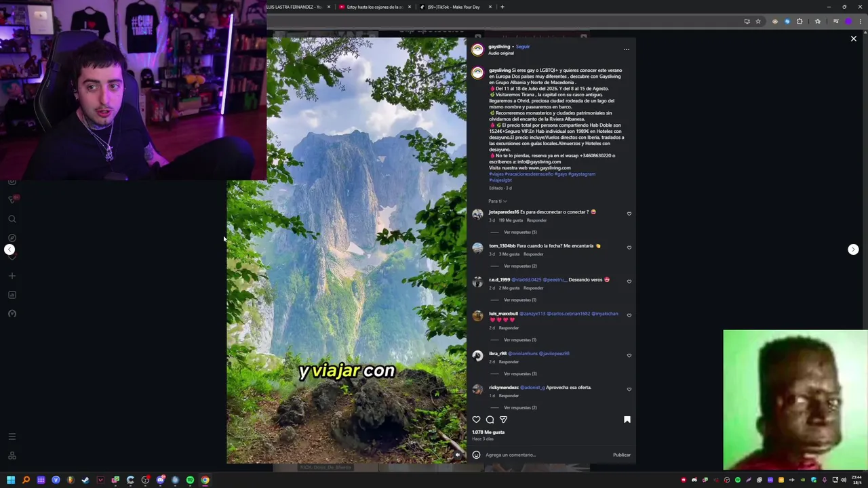868x488 pixels.
Task: Click the Publicar button
Action: (622, 455)
